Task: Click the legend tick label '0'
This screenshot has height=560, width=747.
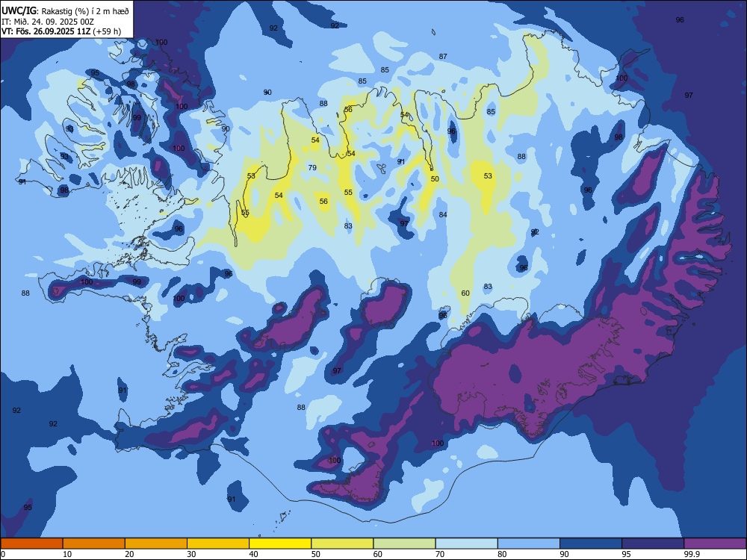Action: (3, 554)
